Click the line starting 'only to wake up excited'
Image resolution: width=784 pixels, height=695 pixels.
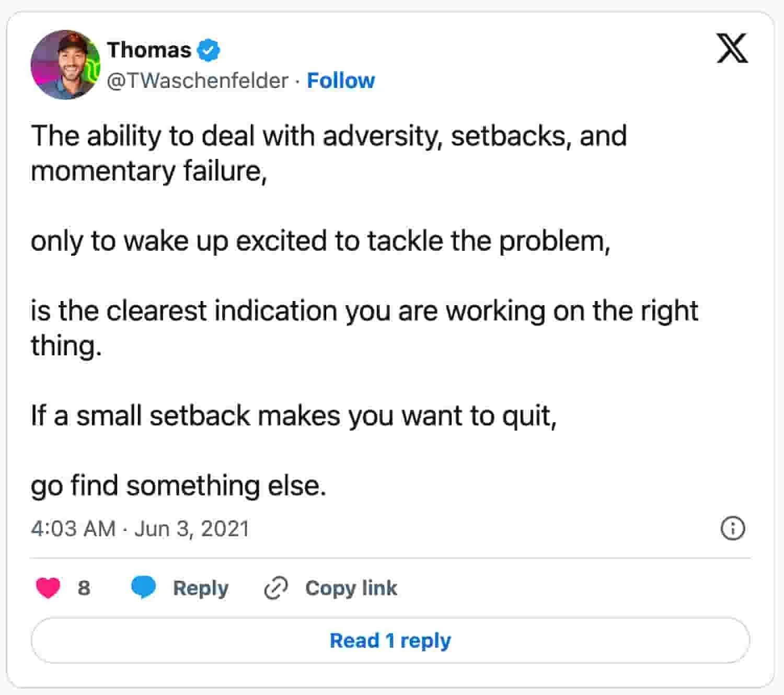[320, 241]
